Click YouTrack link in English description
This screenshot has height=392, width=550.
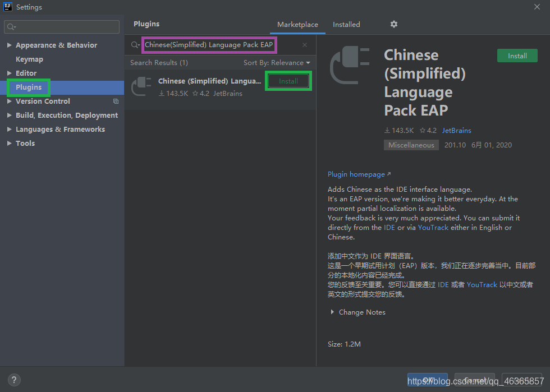(433, 228)
